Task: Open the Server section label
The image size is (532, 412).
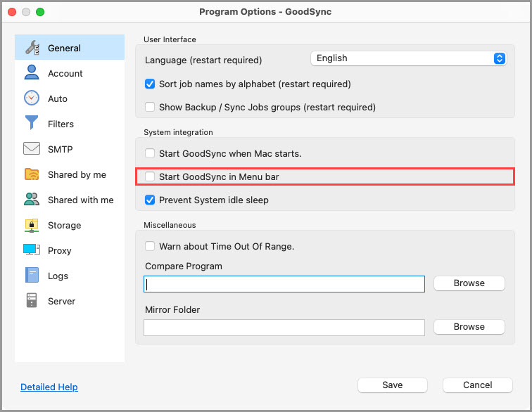Action: tap(61, 301)
